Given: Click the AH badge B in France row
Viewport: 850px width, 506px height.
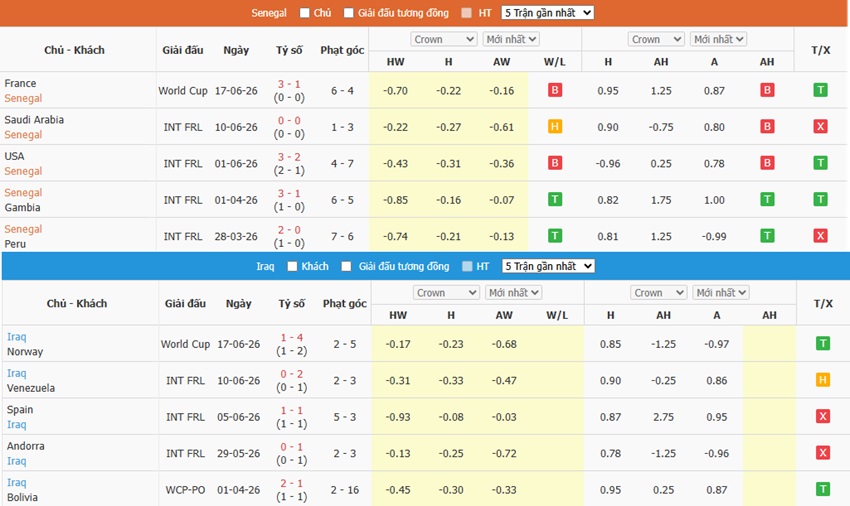Looking at the screenshot, I should (767, 90).
